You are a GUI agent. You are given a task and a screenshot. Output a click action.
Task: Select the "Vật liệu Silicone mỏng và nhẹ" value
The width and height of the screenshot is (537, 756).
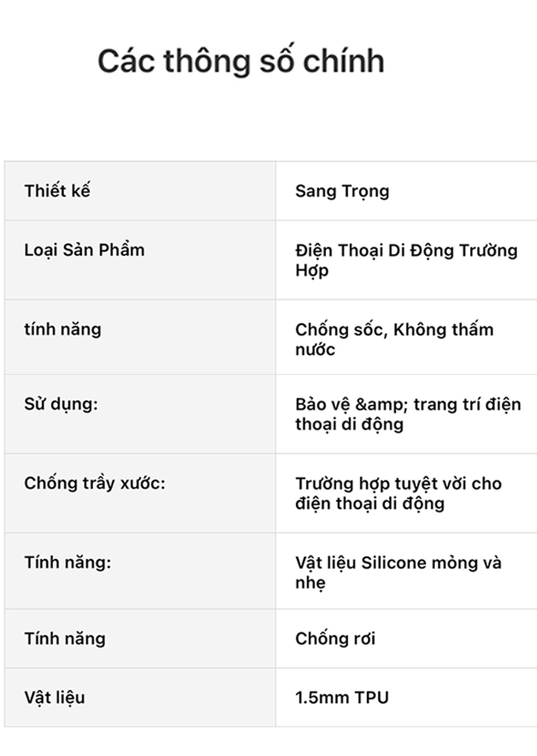tap(398, 571)
